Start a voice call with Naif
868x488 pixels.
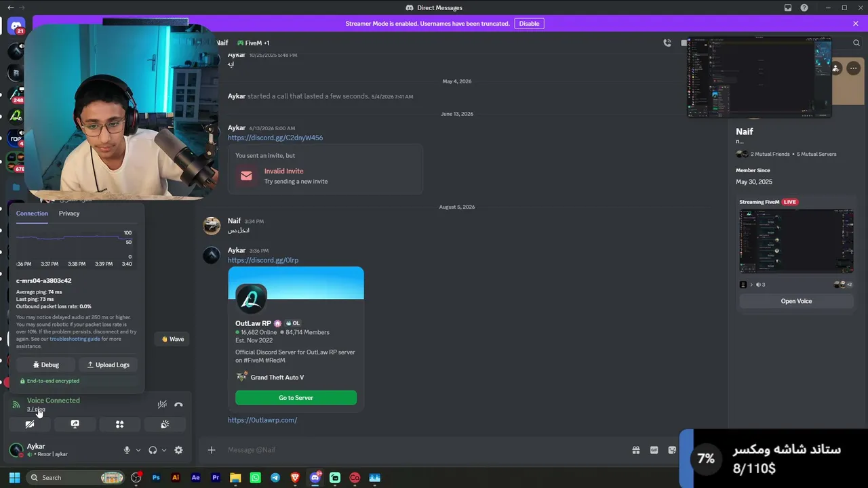tap(667, 43)
